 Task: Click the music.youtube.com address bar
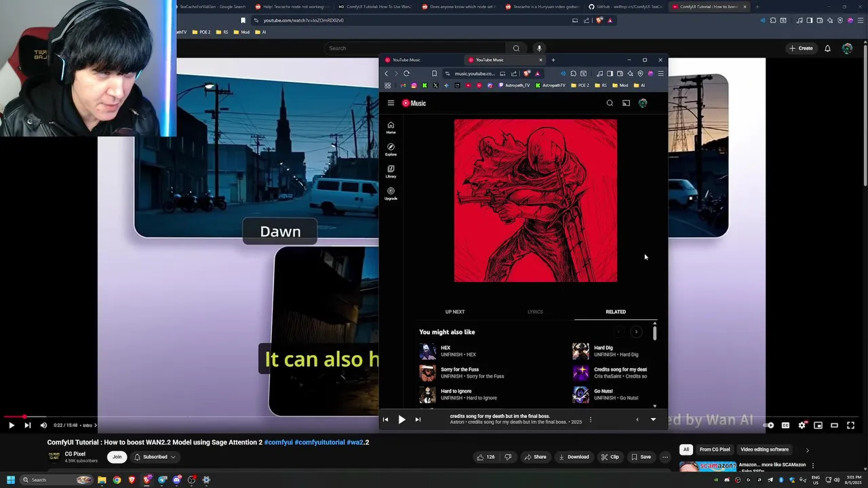pyautogui.click(x=475, y=73)
